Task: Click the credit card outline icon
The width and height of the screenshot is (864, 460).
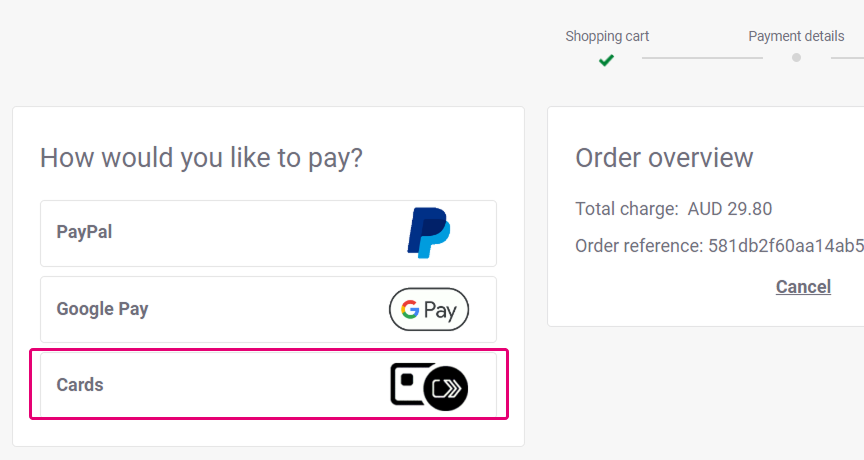Action: click(409, 384)
